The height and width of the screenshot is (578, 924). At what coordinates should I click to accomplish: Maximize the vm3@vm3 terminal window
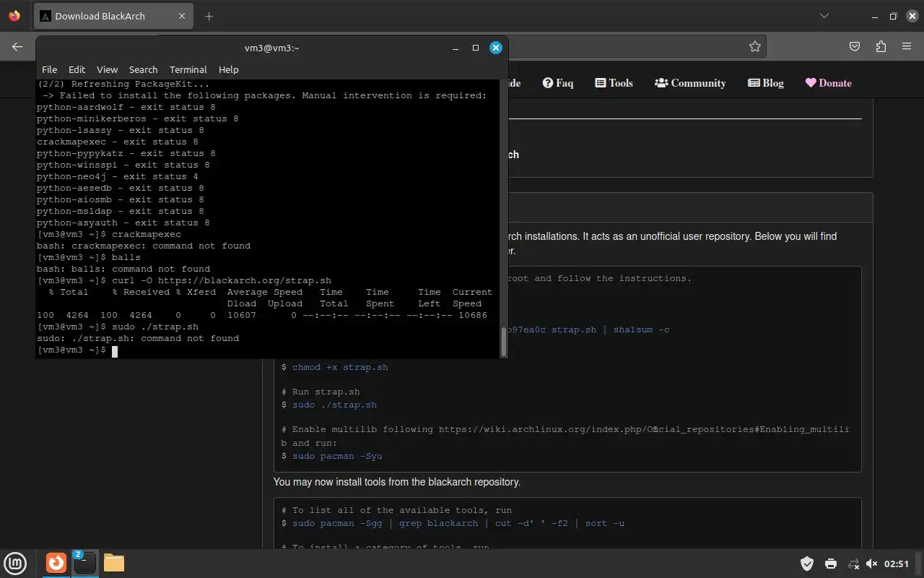pyautogui.click(x=475, y=48)
